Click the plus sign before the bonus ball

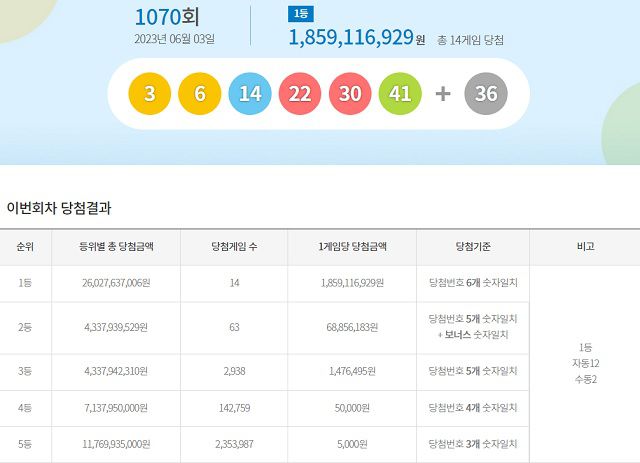443,94
